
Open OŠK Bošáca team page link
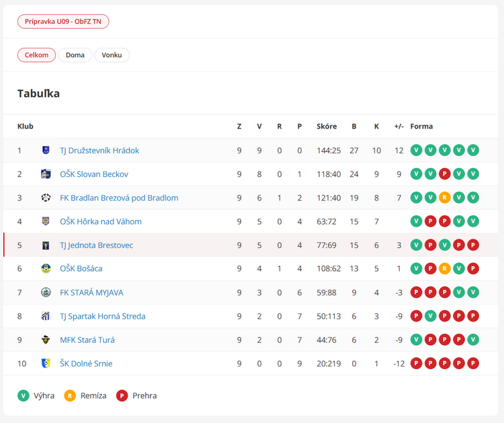point(81,269)
